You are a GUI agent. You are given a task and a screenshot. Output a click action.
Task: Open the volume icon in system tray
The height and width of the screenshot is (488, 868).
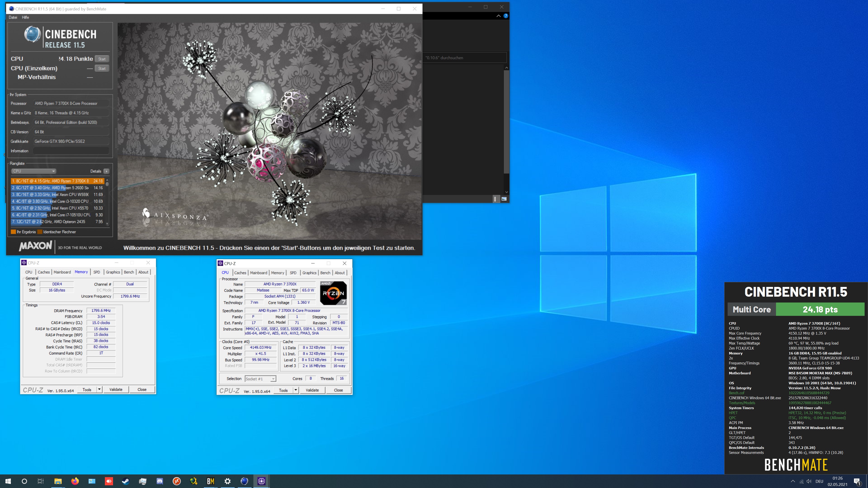click(x=809, y=482)
